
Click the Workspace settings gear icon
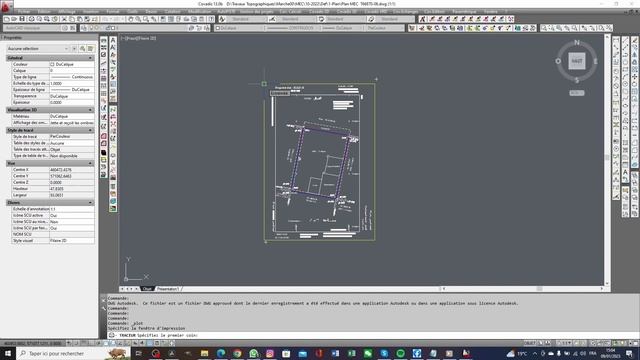coord(65,28)
